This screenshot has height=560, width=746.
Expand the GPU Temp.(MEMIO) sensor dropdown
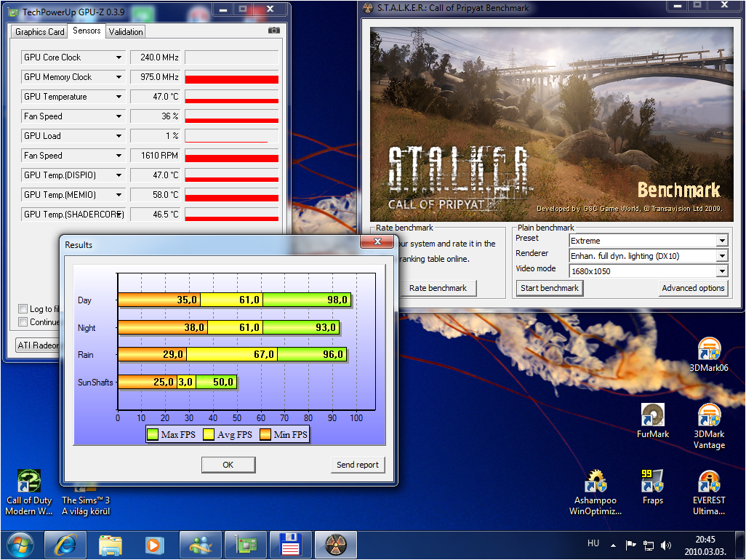(119, 195)
